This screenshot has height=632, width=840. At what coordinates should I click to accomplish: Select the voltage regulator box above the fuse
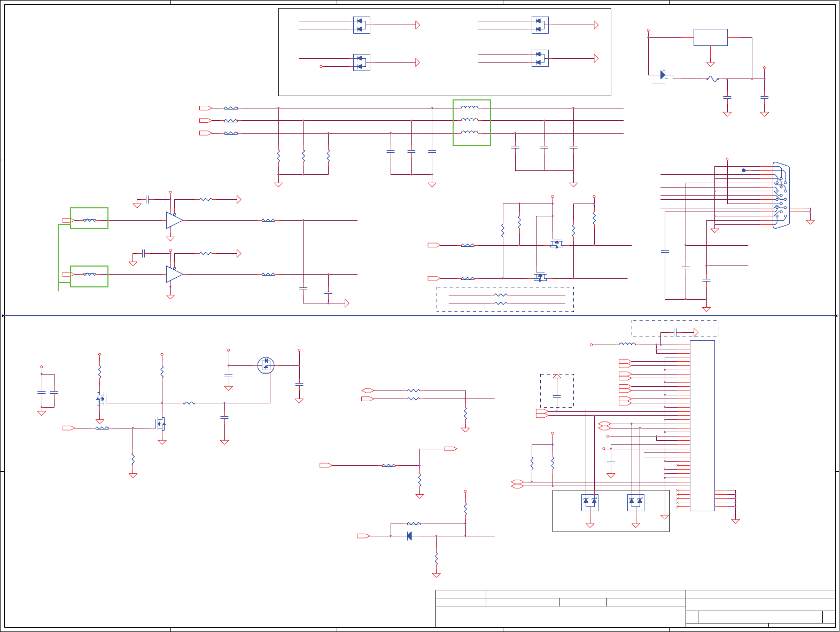pos(710,37)
